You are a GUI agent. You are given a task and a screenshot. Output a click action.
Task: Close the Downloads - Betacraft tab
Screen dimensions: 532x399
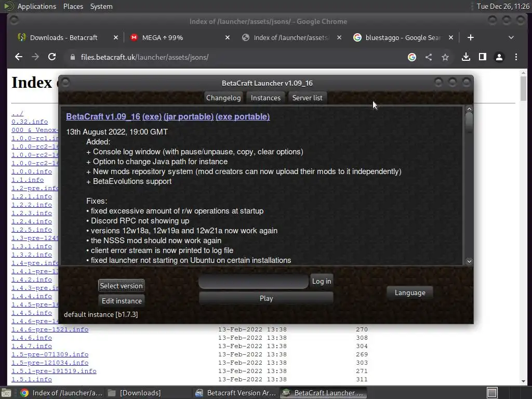click(116, 37)
